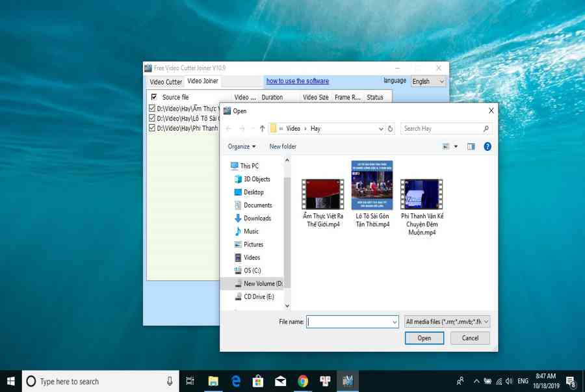
Task: Uncheck the Ẩm Thực video row checkbox
Action: coord(152,109)
